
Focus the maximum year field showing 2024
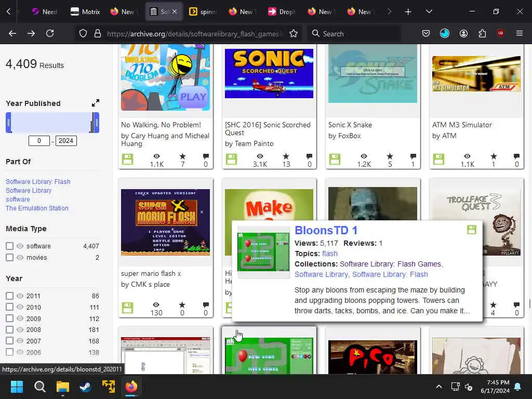[66, 141]
